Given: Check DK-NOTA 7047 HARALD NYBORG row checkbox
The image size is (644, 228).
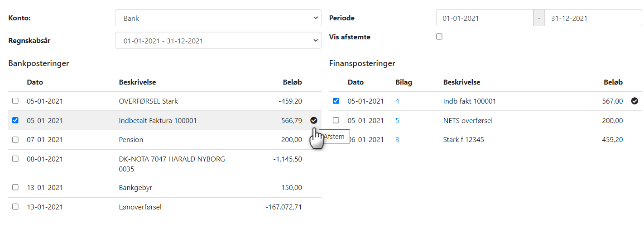Looking at the screenshot, I should [x=15, y=159].
